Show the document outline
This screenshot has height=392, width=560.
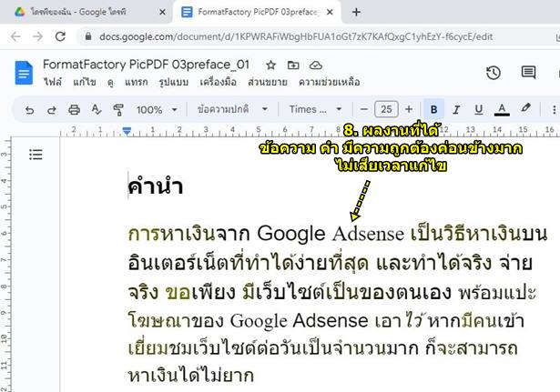click(36, 155)
